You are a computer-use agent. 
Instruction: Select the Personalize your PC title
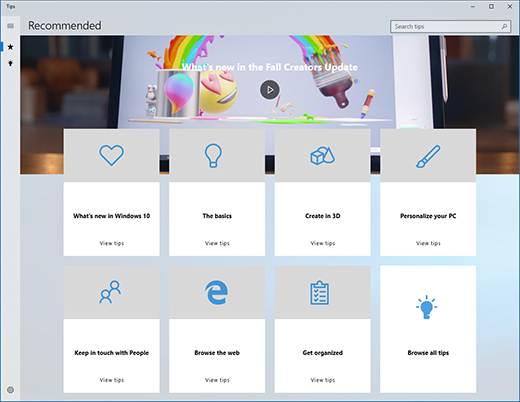428,216
